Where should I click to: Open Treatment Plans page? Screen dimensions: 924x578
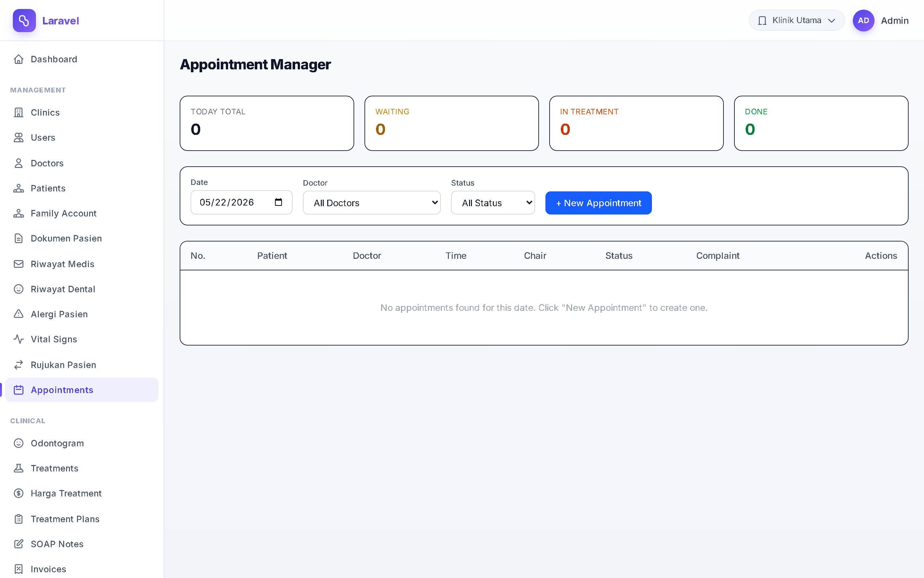(82, 519)
